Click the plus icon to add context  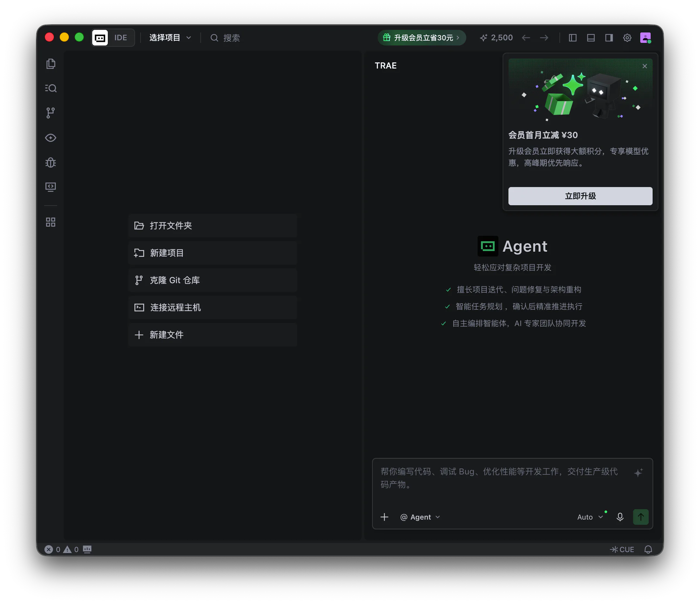pyautogui.click(x=384, y=517)
